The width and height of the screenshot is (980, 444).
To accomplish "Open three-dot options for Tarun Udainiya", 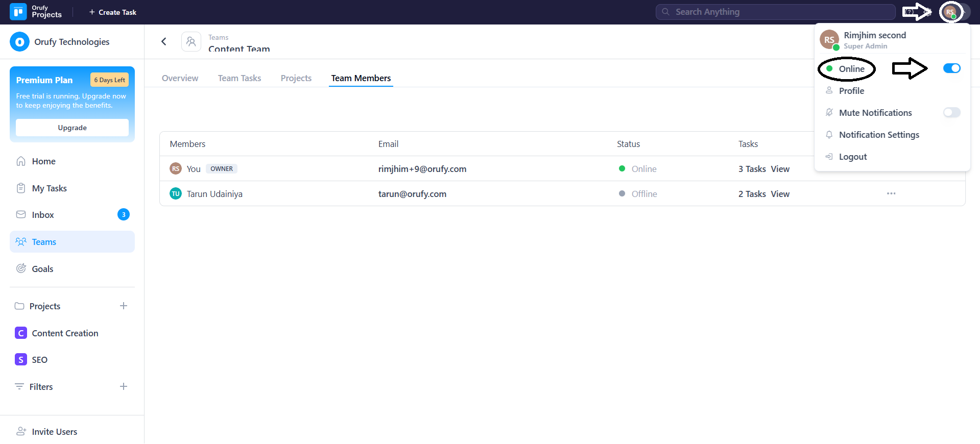I will [891, 194].
